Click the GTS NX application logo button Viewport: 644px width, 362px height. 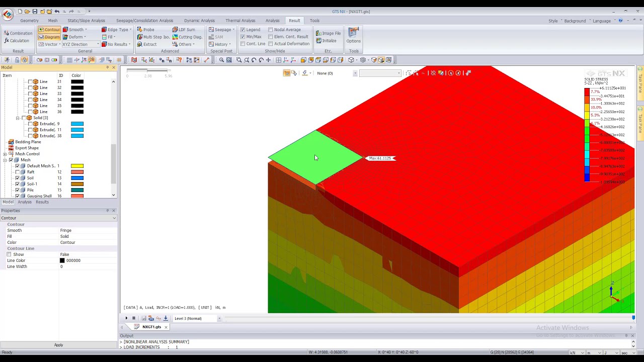[8, 14]
